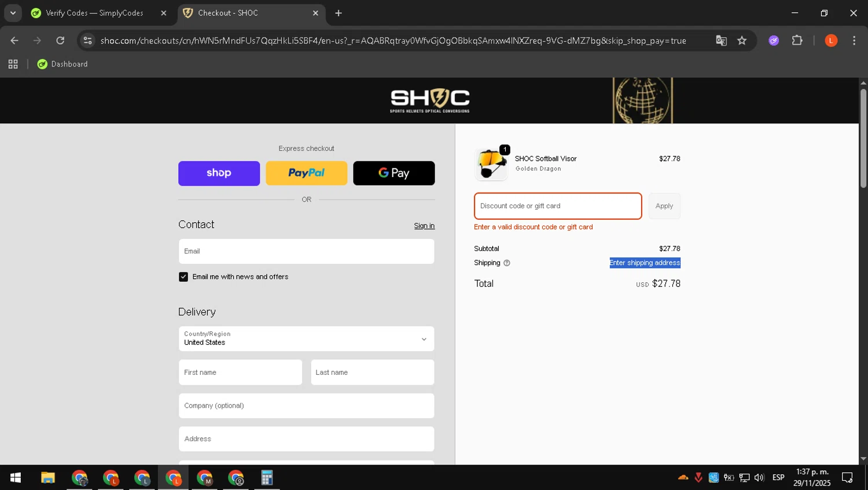The width and height of the screenshot is (868, 490).
Task: View site information icon in address bar
Action: coord(87,40)
